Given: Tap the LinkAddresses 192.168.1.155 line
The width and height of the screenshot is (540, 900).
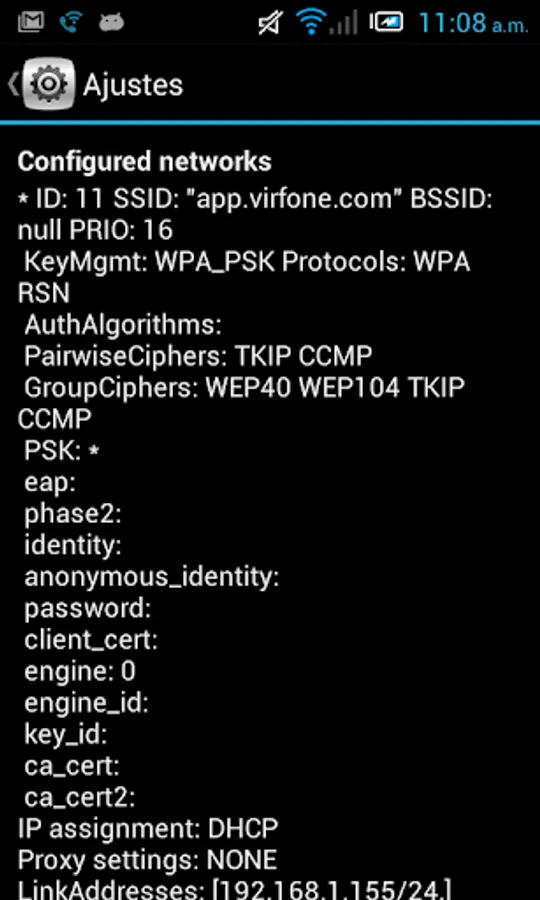Looking at the screenshot, I should coord(234,889).
